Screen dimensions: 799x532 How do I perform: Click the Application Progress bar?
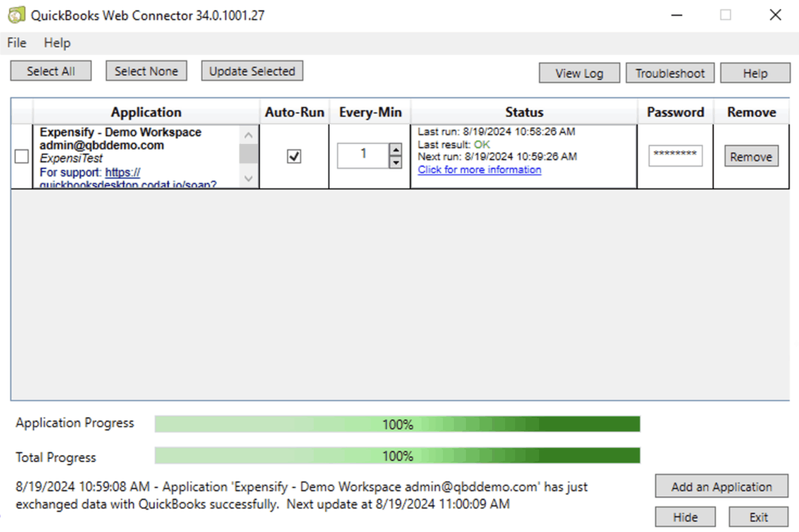(x=397, y=424)
